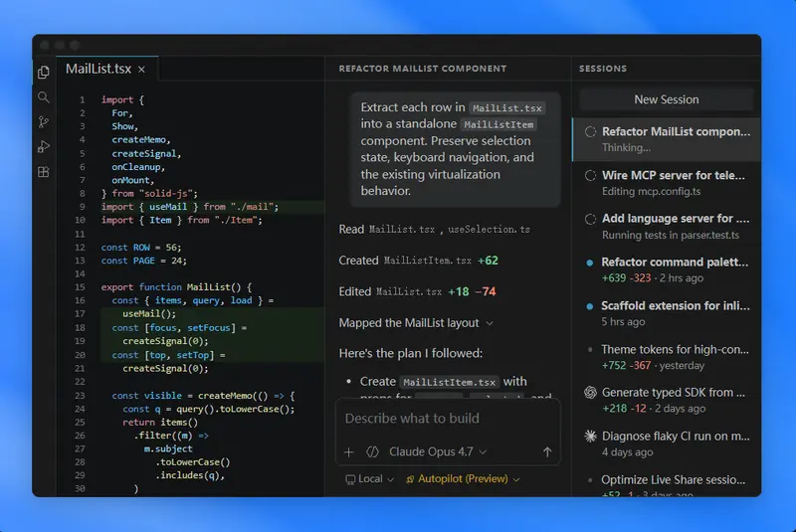Screen dimensions: 796x532
Task: Open the Wire MCP server session
Action: [666, 183]
